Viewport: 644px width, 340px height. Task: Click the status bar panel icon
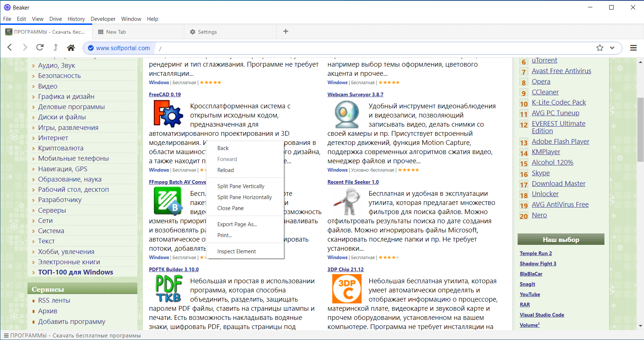[6, 336]
